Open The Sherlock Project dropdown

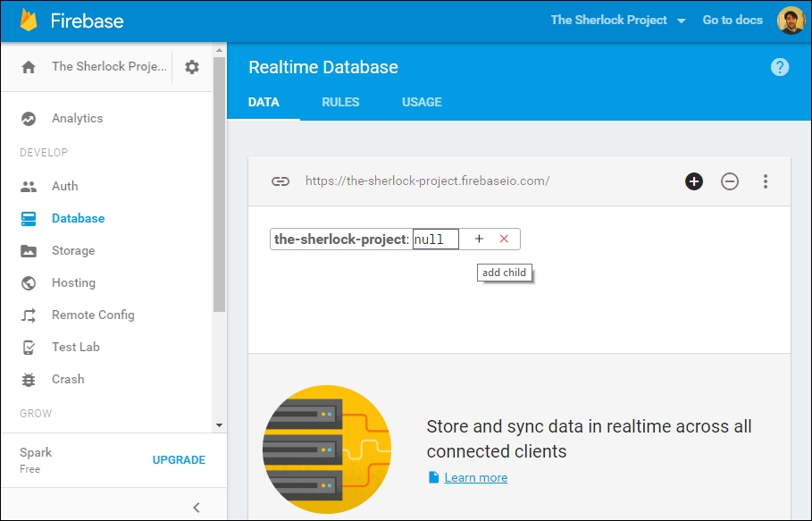[618, 21]
